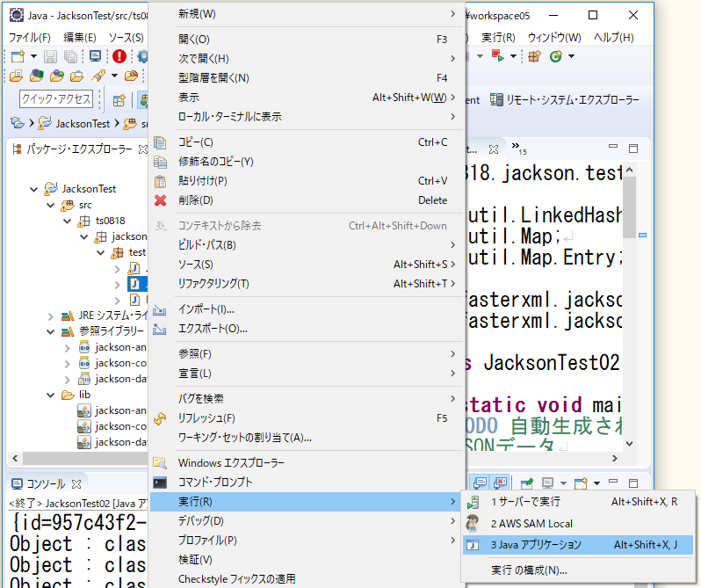Open リファクタリング(T) submenu
Screen dimensions: 701x588
click(x=307, y=284)
